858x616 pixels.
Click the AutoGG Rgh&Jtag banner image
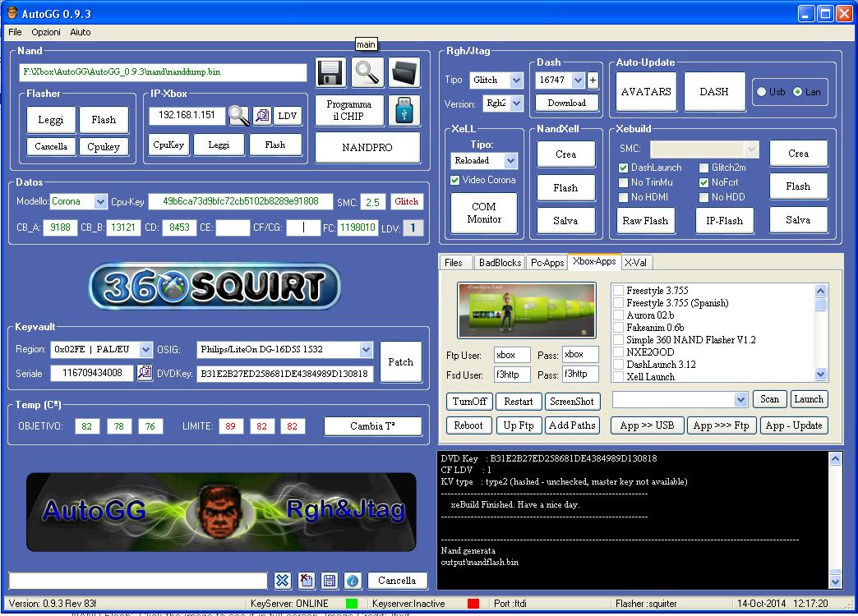coord(221,512)
